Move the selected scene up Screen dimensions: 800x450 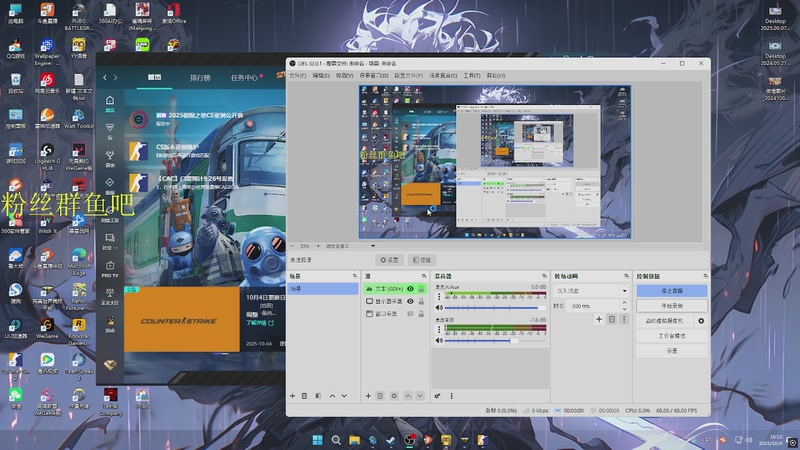[x=332, y=396]
